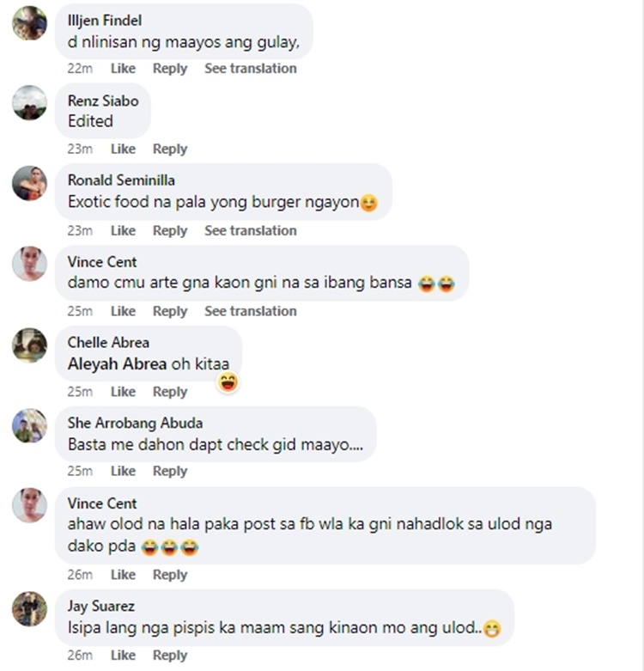Like Jay Suarez's comment
This screenshot has width=644, height=671.
coord(123,656)
